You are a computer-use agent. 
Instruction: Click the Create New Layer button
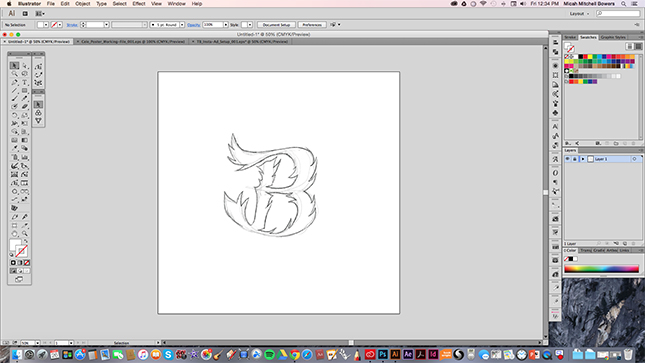point(624,244)
